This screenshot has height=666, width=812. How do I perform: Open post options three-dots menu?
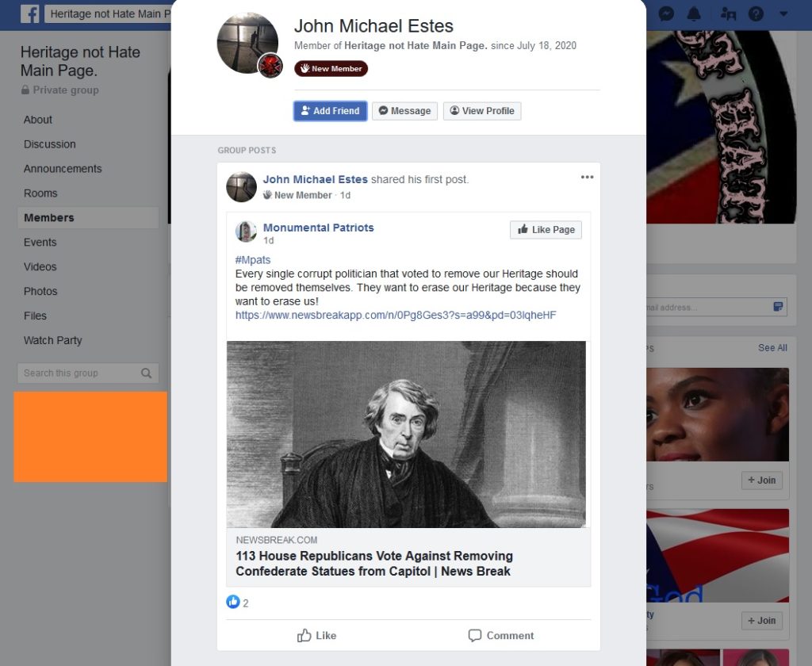(x=587, y=177)
